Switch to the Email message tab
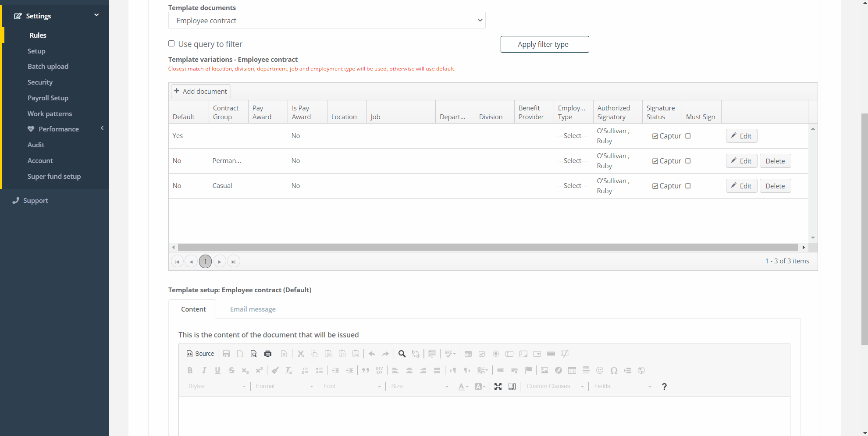Image resolution: width=868 pixels, height=436 pixels. point(253,309)
